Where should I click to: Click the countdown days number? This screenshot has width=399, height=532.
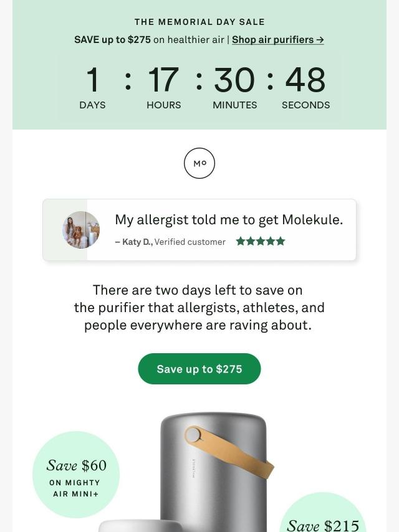pos(92,80)
